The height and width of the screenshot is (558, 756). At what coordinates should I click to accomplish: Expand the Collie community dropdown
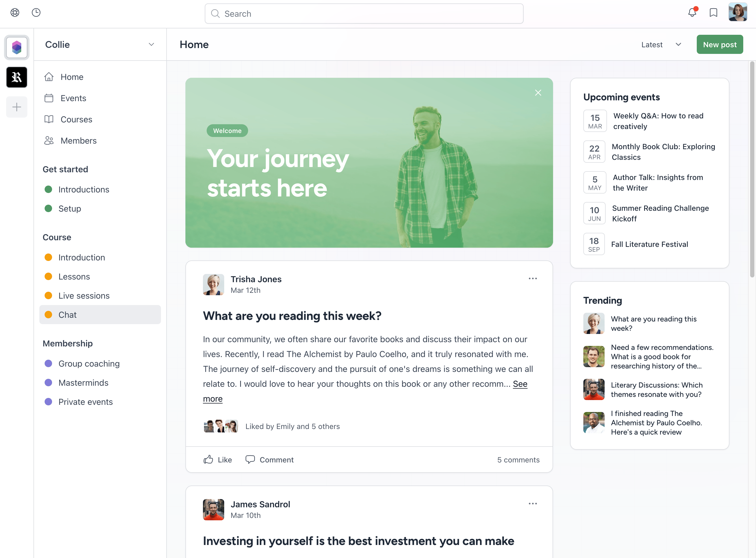[x=151, y=45]
